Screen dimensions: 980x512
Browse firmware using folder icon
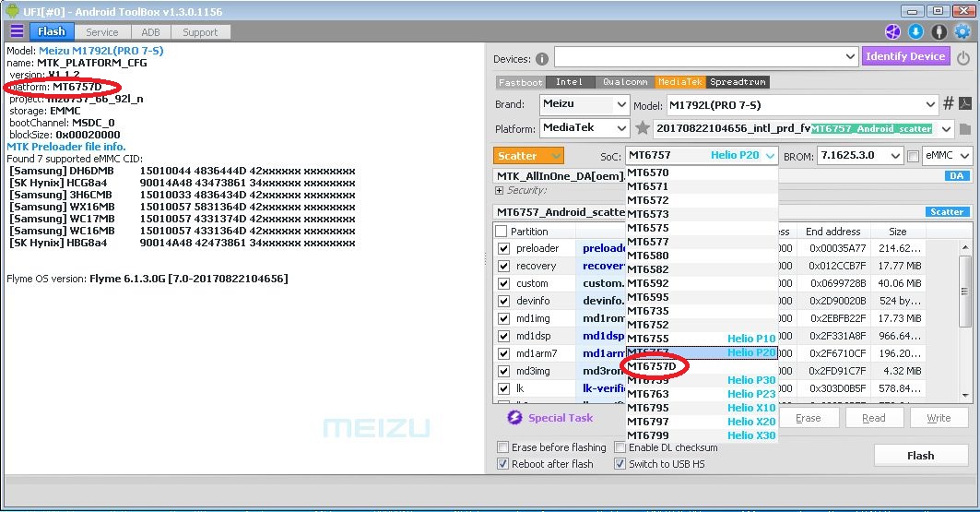pyautogui.click(x=964, y=129)
